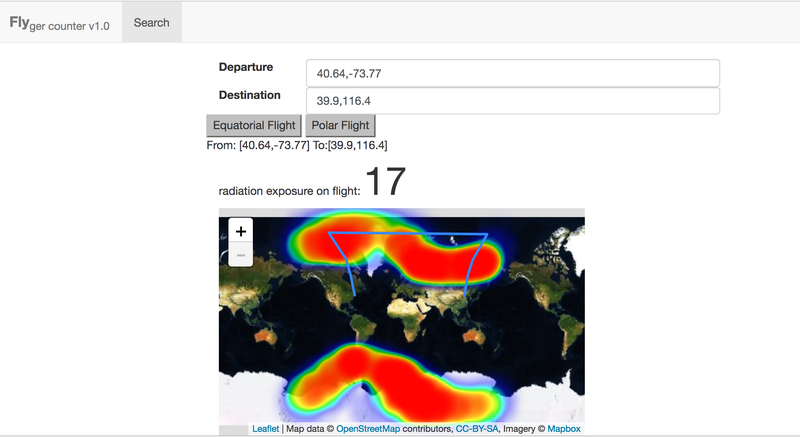Click the Destination label
800x437 pixels.
click(x=249, y=95)
